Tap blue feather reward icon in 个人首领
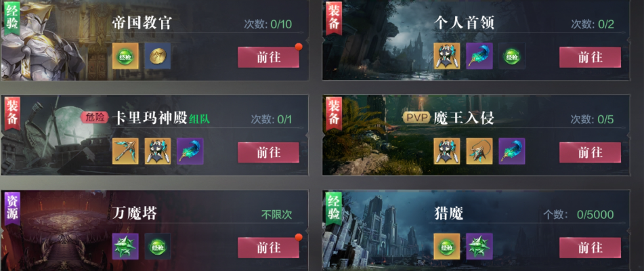644x271 pixels. point(479,56)
